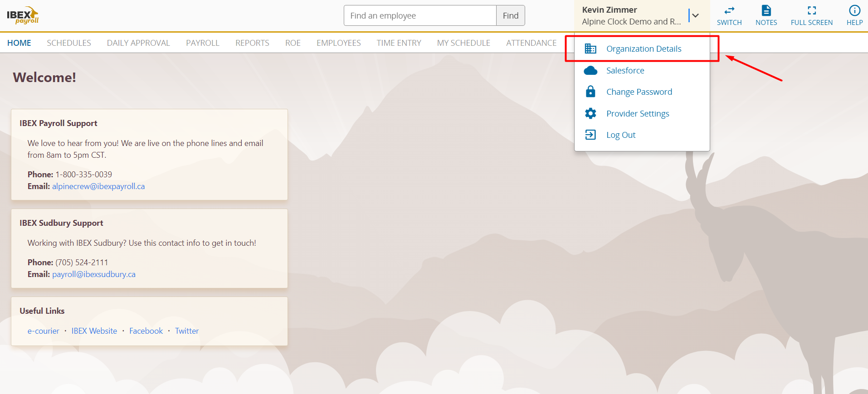Open the SCHEDULES tab
The image size is (868, 394).
tap(69, 43)
